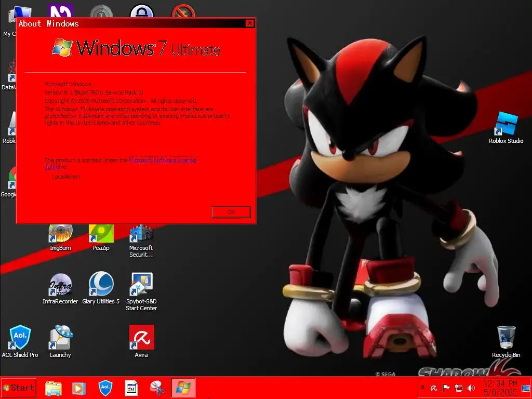Open the PeaZip desktop icon
Viewport: 532px width, 399px height.
101,237
